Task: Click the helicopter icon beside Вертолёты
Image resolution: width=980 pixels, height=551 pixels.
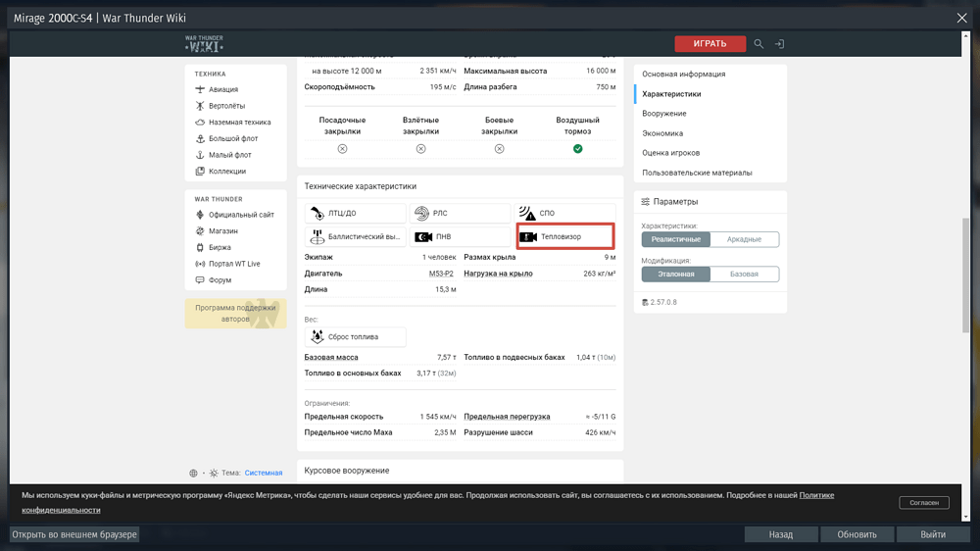Action: (200, 106)
